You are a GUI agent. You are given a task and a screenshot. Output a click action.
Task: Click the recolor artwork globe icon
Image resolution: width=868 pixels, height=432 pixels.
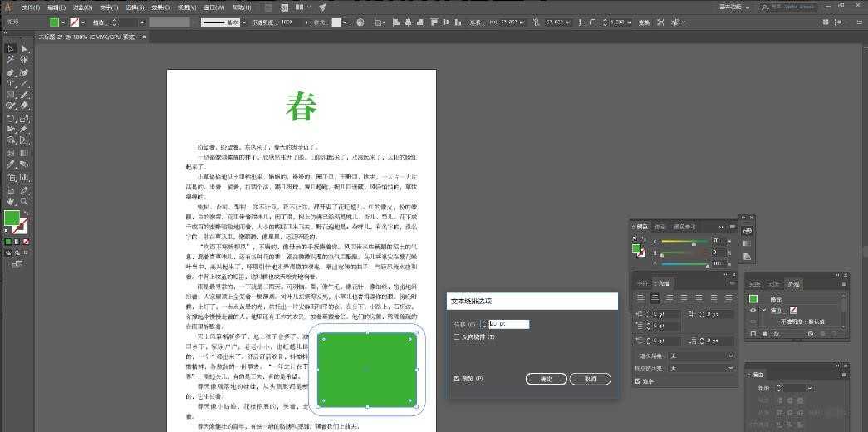point(360,22)
